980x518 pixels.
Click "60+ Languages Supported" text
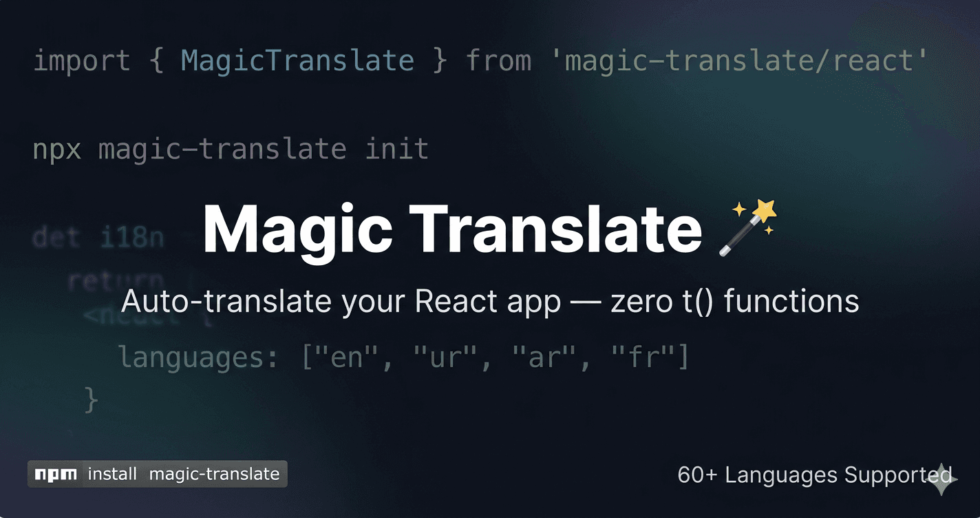[815, 475]
